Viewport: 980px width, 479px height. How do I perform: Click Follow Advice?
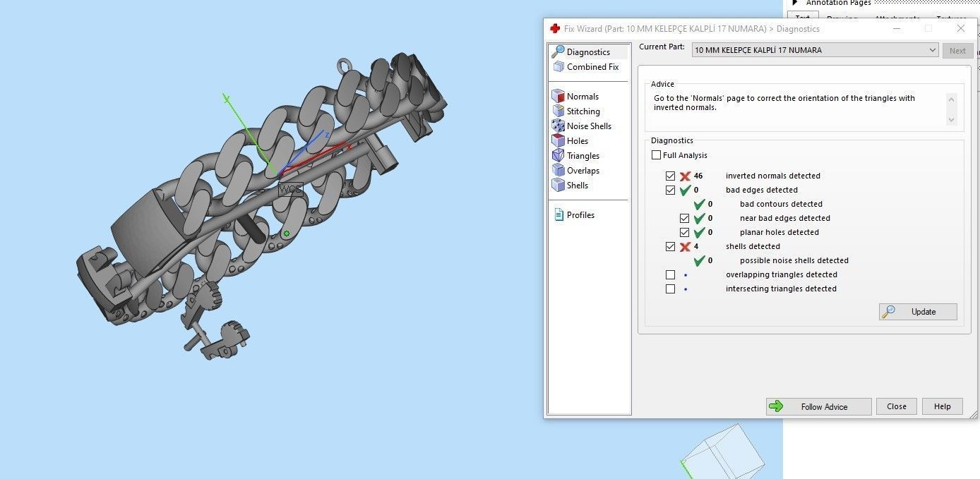coord(818,406)
